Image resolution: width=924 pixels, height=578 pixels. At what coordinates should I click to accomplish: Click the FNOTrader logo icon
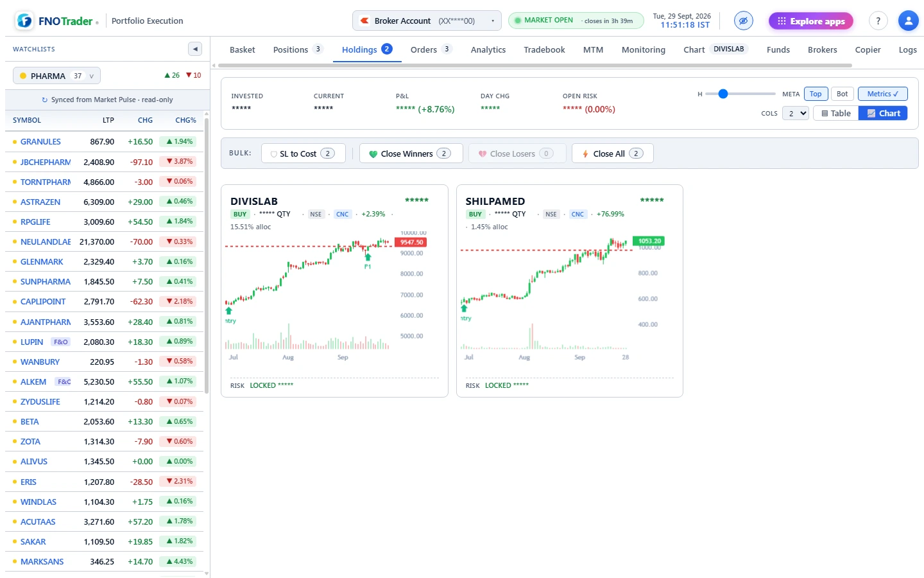tap(24, 21)
